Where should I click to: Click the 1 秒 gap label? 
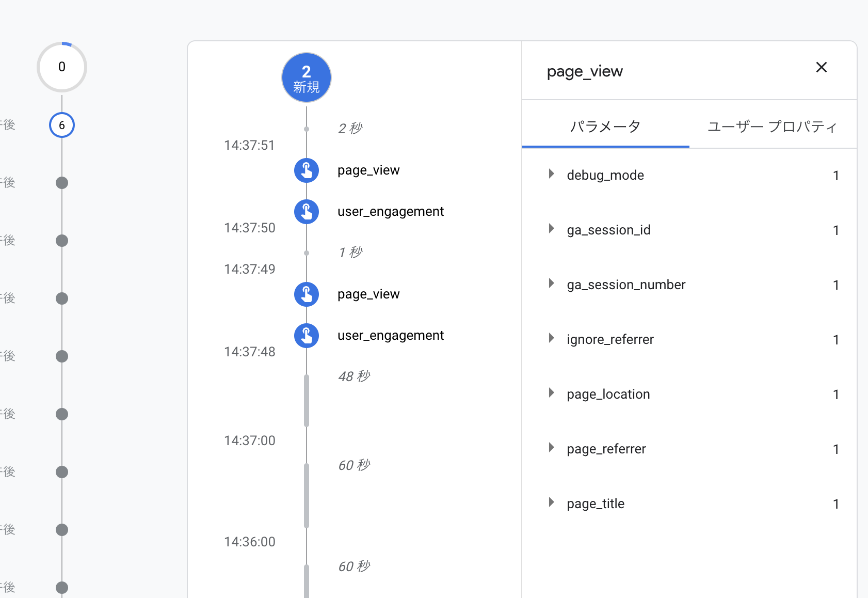pyautogui.click(x=350, y=253)
